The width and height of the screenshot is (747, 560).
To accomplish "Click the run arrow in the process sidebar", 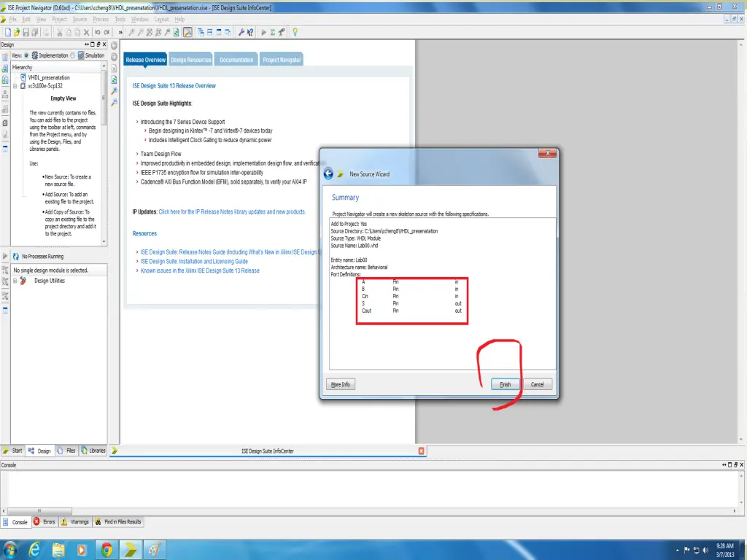I will 5,256.
